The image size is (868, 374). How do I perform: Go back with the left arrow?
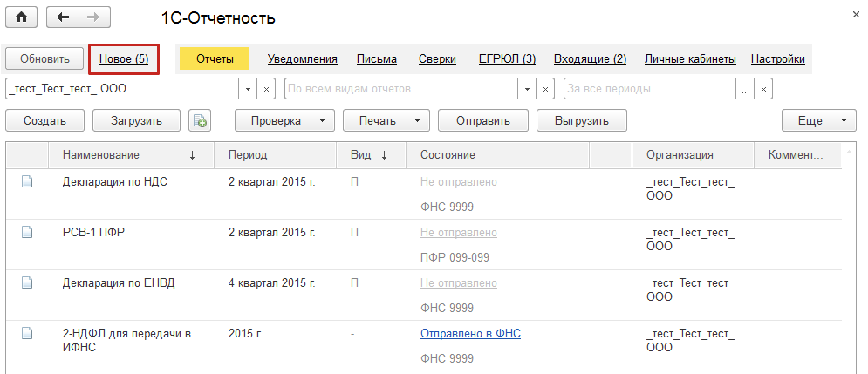coord(63,17)
